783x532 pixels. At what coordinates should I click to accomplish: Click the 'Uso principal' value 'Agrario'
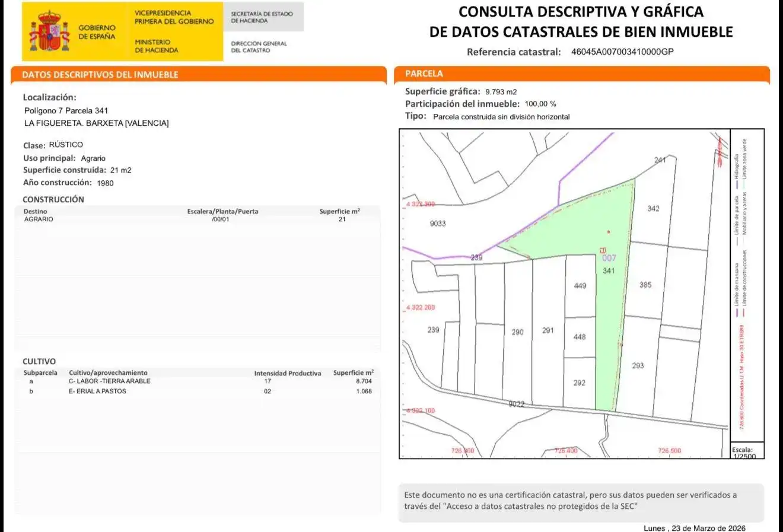pos(93,158)
